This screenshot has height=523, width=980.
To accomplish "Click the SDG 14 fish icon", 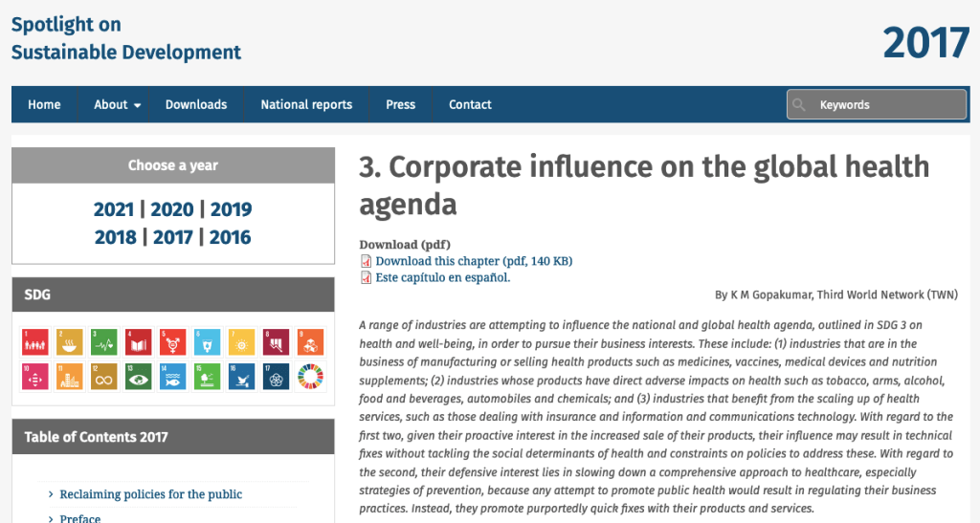I will coord(173,376).
